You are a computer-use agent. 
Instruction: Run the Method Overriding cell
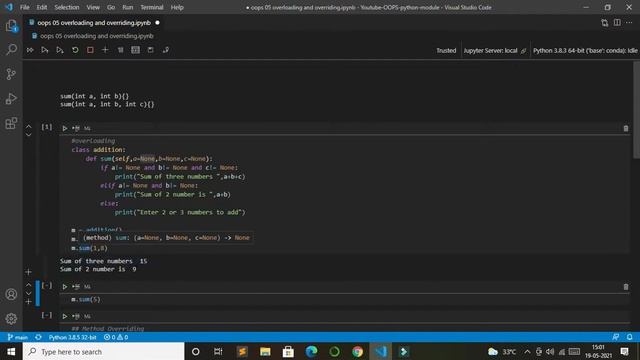pyautogui.click(x=64, y=316)
